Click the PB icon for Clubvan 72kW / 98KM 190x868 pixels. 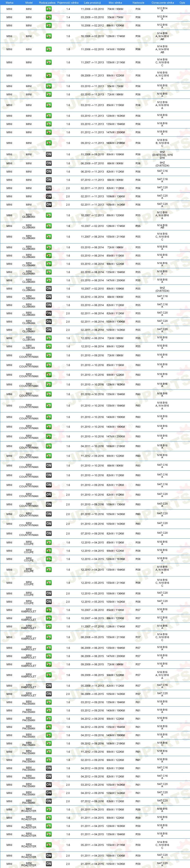pyautogui.click(x=49, y=338)
